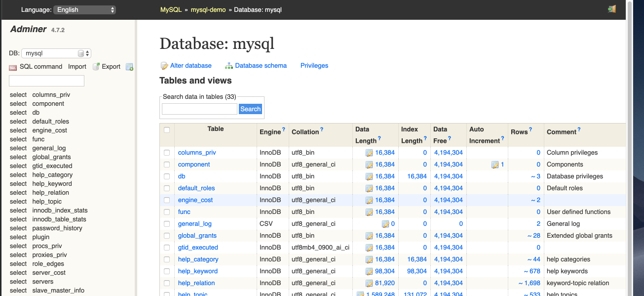
Task: Check the checkbox for the db table row
Action: point(167,176)
